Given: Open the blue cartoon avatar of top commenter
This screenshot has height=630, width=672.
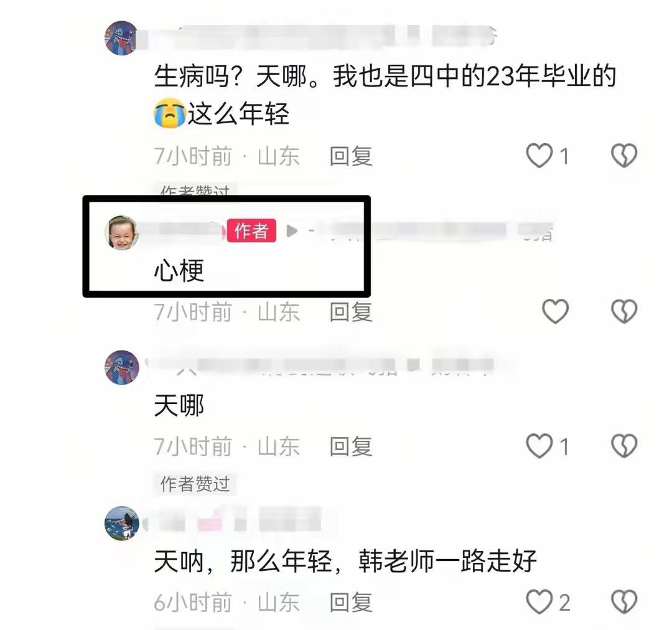Looking at the screenshot, I should click(122, 38).
